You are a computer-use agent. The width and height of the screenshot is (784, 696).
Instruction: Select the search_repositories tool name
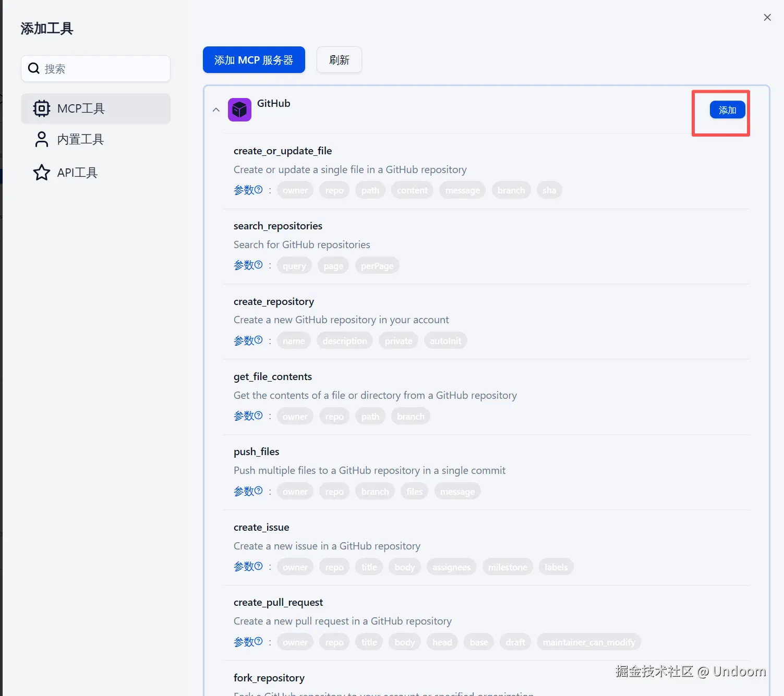coord(278,226)
